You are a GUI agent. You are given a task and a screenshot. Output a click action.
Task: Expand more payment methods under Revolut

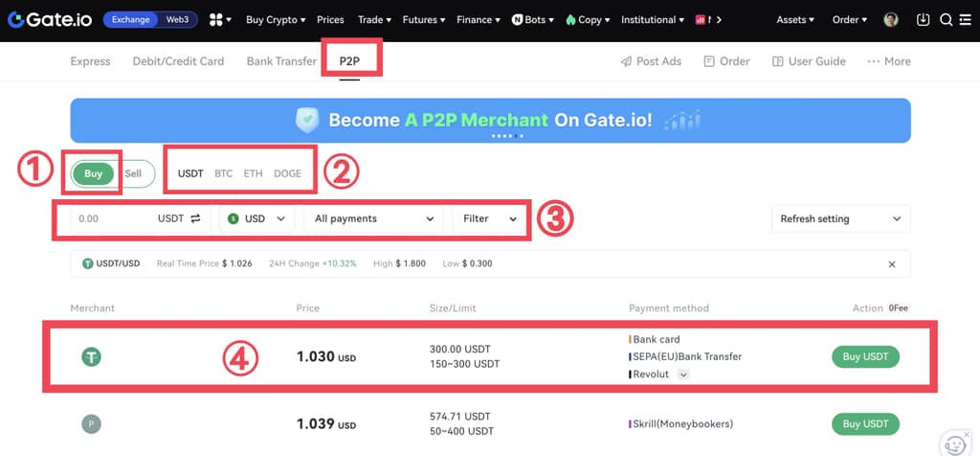pyautogui.click(x=682, y=375)
